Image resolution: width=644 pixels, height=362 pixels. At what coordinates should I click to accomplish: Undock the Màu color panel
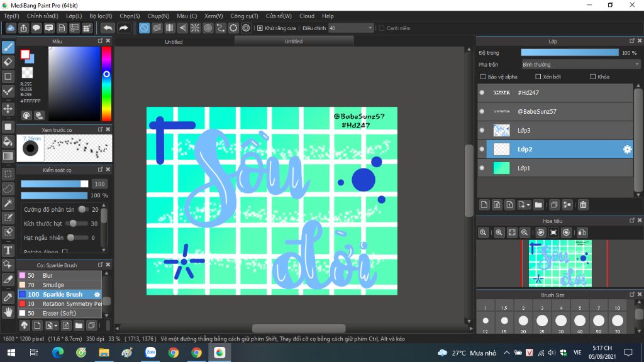[100, 41]
